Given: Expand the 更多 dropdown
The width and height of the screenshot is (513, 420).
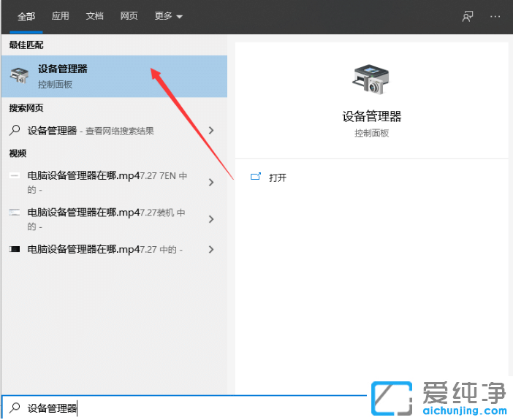Looking at the screenshot, I should [168, 15].
